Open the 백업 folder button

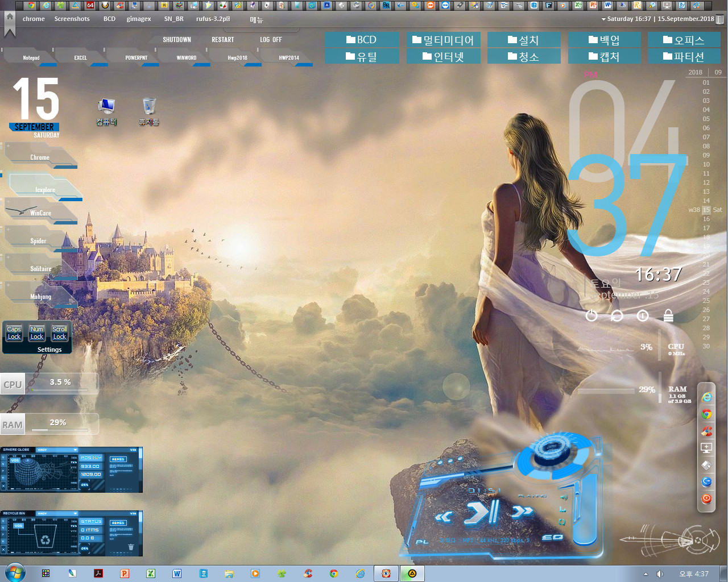pos(604,40)
